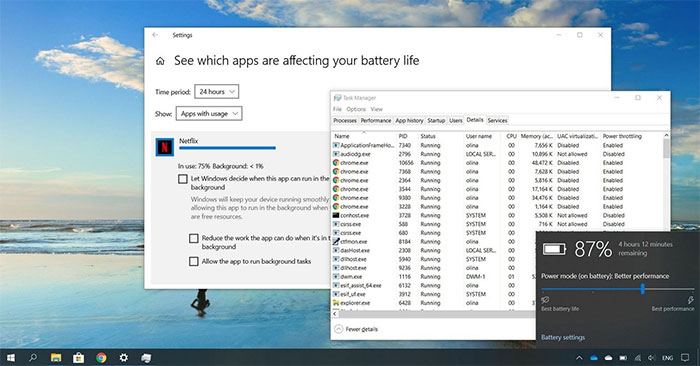Select explorer.exe process icon
The height and width of the screenshot is (366, 700).
click(336, 303)
